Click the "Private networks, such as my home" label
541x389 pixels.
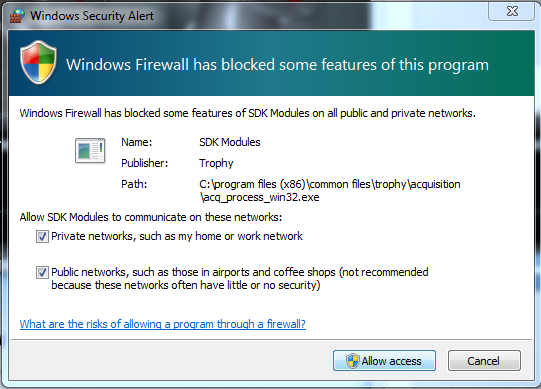(x=177, y=236)
